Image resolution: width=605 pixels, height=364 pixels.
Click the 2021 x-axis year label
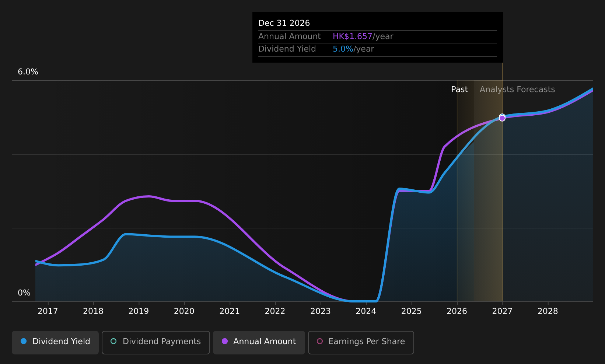[230, 311]
